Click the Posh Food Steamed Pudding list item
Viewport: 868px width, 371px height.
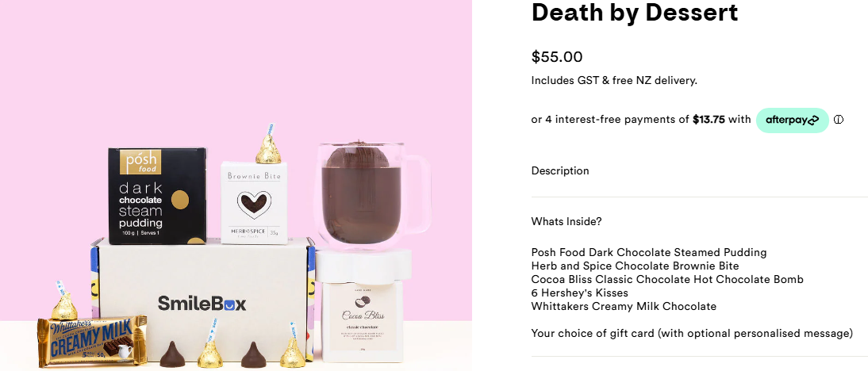[649, 252]
